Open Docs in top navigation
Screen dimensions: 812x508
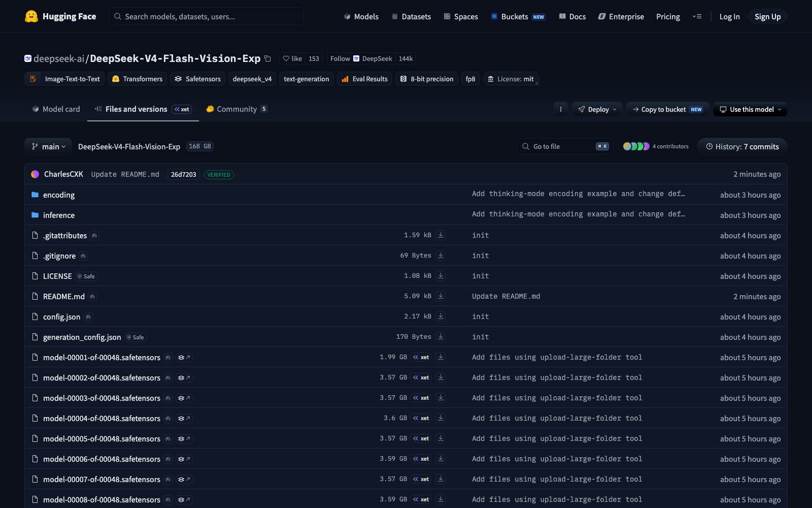click(x=572, y=16)
